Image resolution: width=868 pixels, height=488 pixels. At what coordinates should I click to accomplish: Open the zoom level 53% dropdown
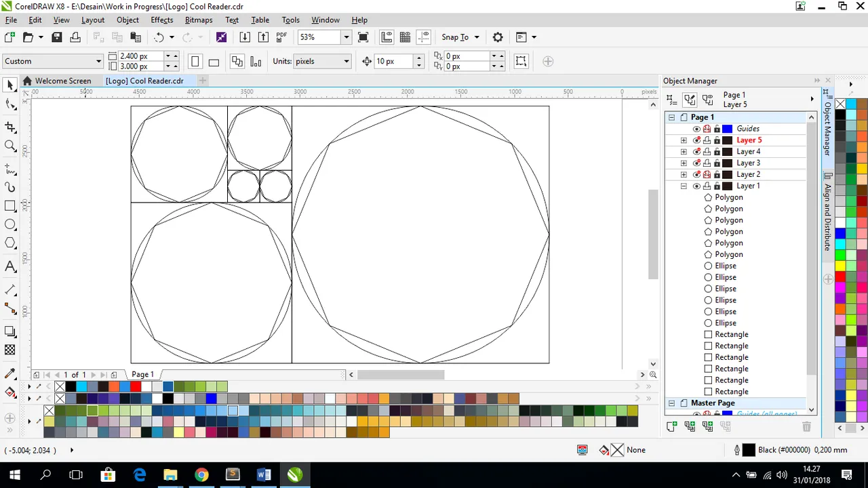[x=346, y=37]
